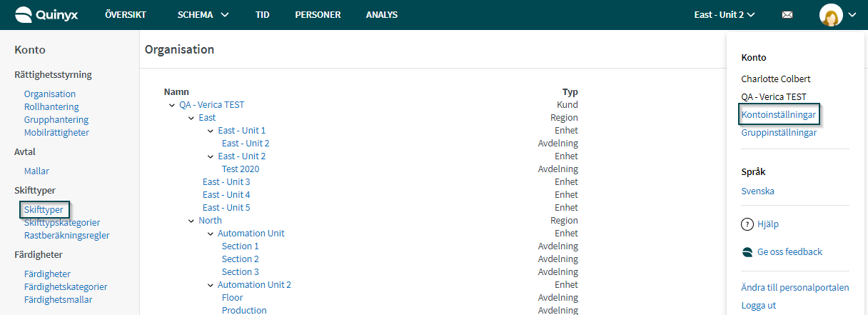
Task: Open Grupphantering in the sidebar
Action: pos(56,119)
